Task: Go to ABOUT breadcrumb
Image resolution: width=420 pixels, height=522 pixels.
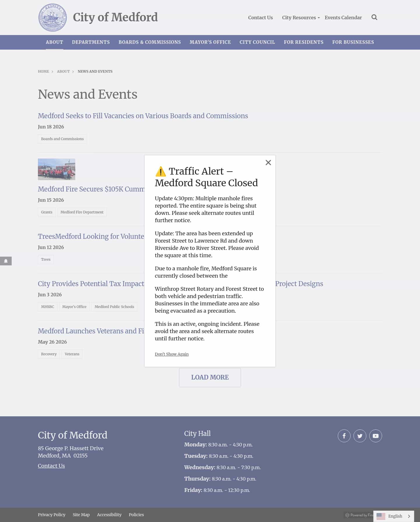Action: pyautogui.click(x=63, y=72)
